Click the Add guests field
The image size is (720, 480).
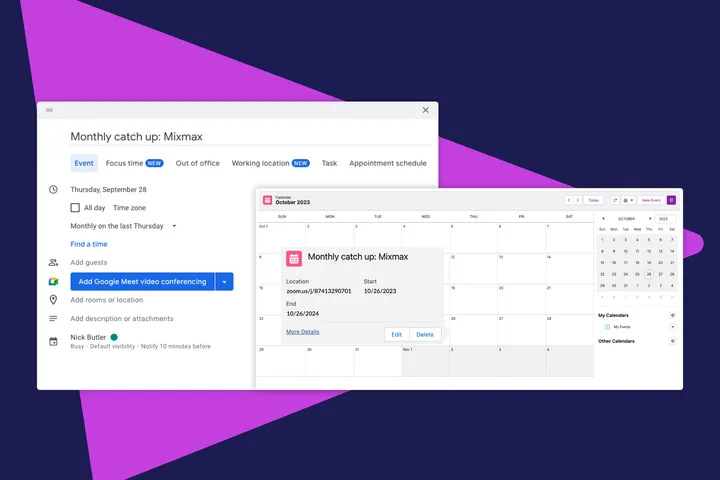click(x=89, y=262)
